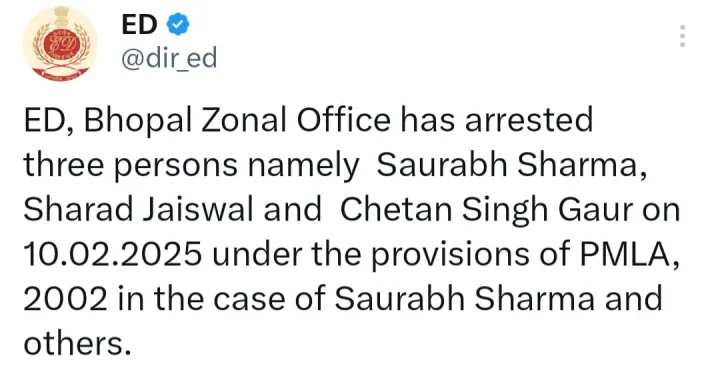The height and width of the screenshot is (368, 720).
Task: Click the phrase "three persons"
Action: click(x=131, y=166)
